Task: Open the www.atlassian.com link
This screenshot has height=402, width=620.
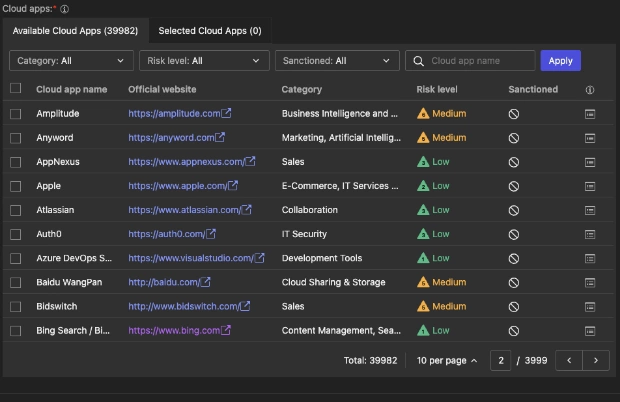Action: [190, 210]
